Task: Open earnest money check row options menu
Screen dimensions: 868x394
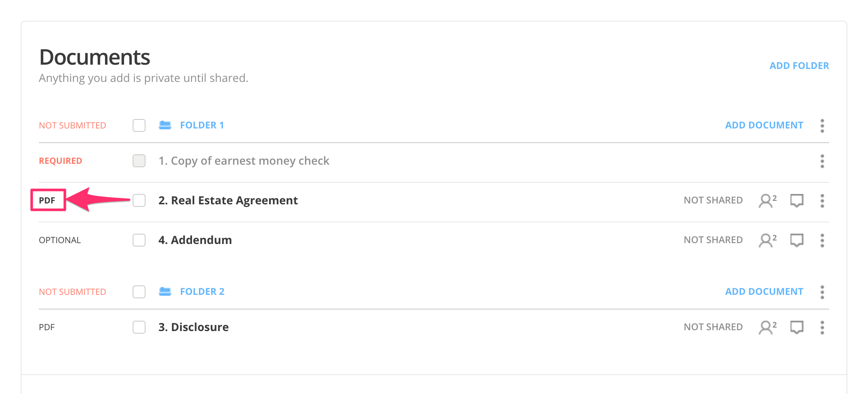Action: pyautogui.click(x=822, y=161)
